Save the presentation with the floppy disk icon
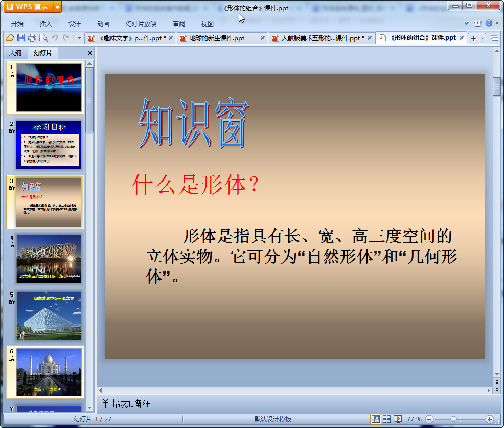This screenshot has width=504, height=428. 21,38
